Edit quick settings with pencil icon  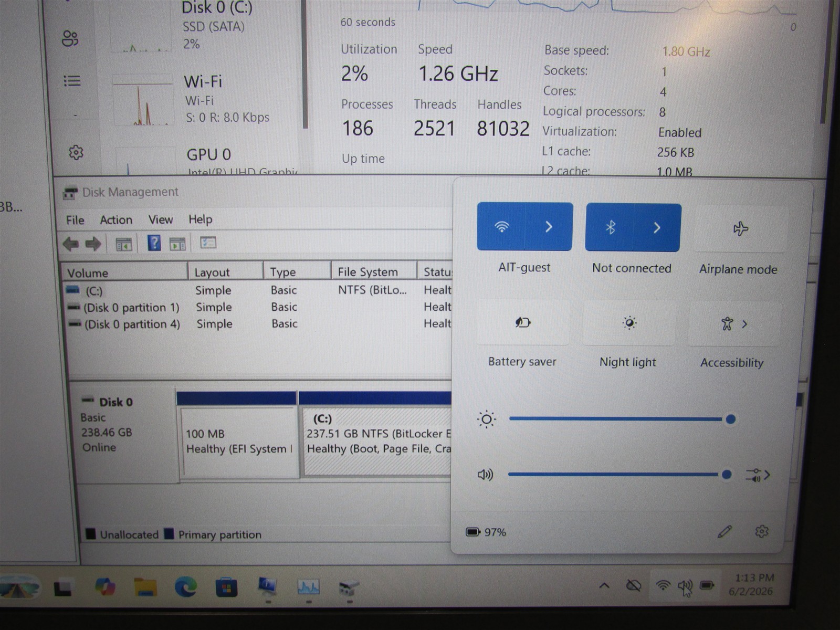(724, 532)
